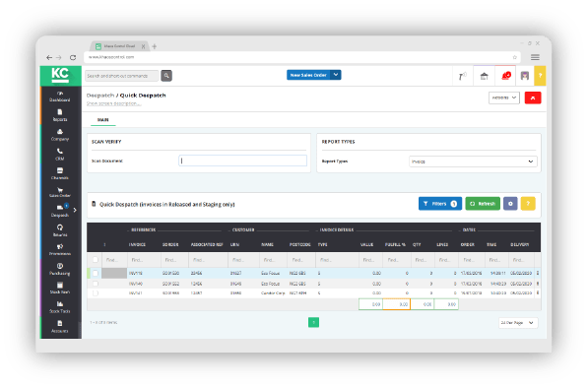Click the browser address bar URL

click(111, 57)
